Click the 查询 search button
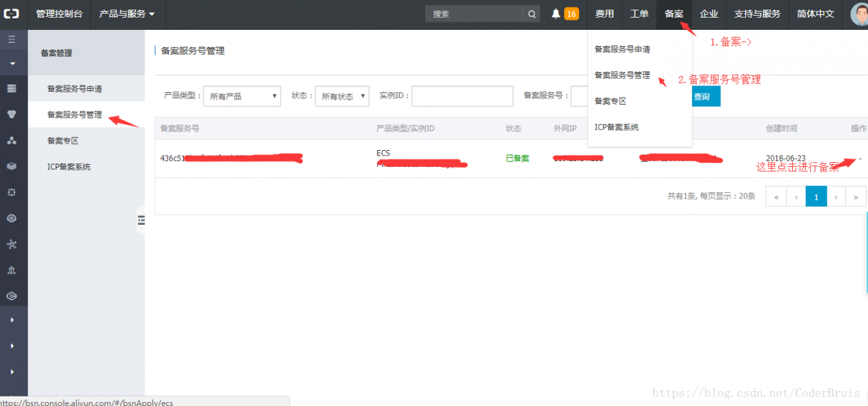The width and height of the screenshot is (868, 406). [x=705, y=96]
